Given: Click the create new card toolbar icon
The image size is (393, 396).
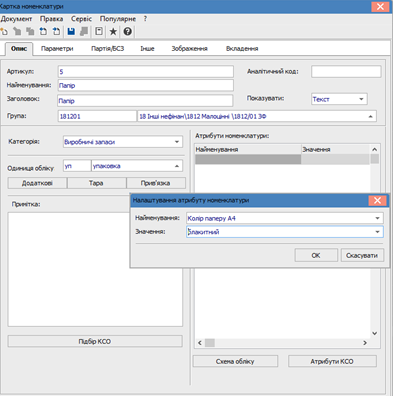Looking at the screenshot, I should point(4,32).
